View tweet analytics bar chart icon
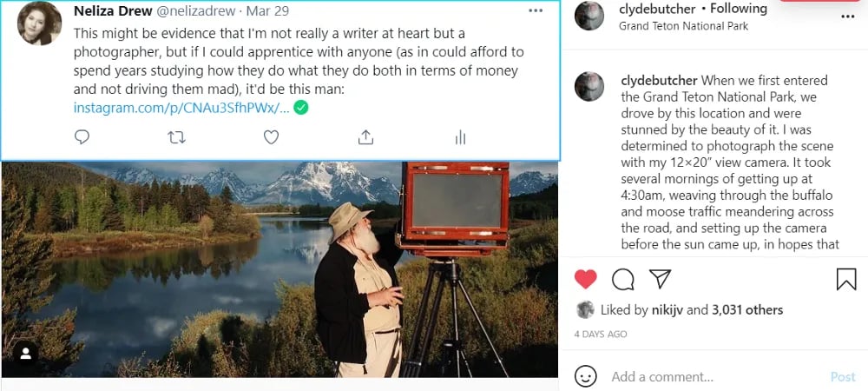The height and width of the screenshot is (391, 868). coord(460,137)
